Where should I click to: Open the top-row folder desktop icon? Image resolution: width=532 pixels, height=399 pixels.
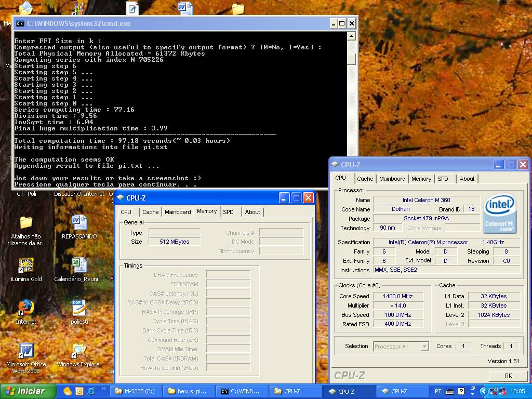coord(237,9)
